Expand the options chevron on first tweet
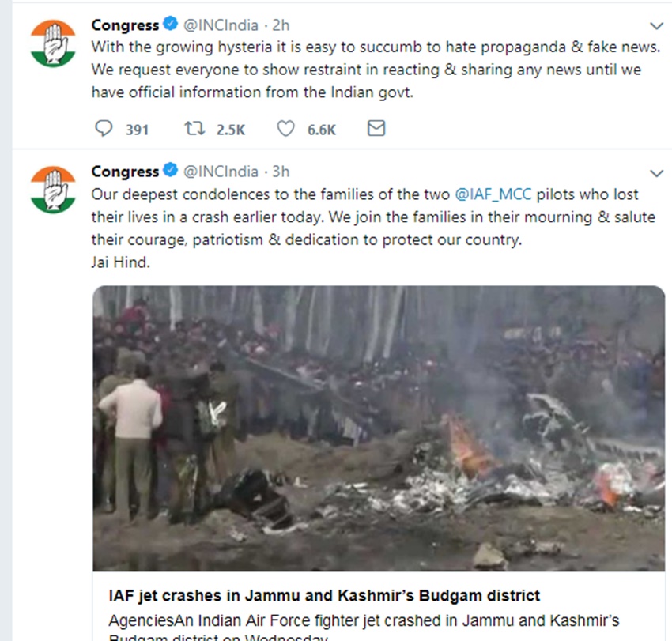The height and width of the screenshot is (641, 672). pyautogui.click(x=656, y=26)
